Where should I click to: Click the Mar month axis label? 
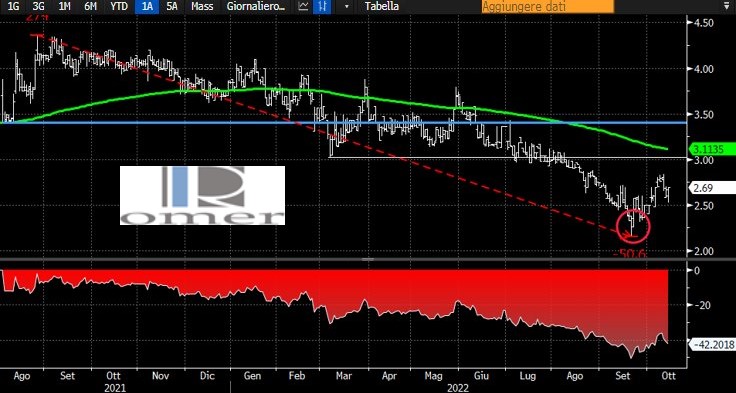coord(344,376)
